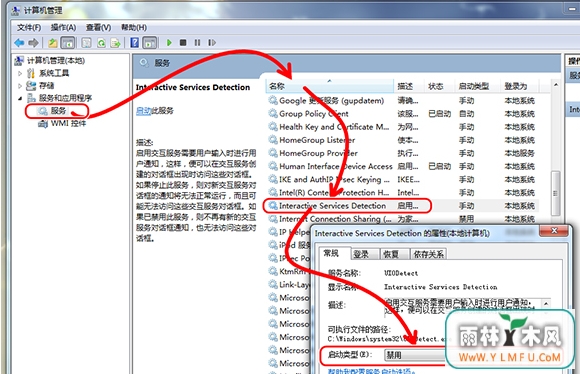The image size is (580, 374).
Task: Click the services list scroll up arrow
Action: (556, 85)
